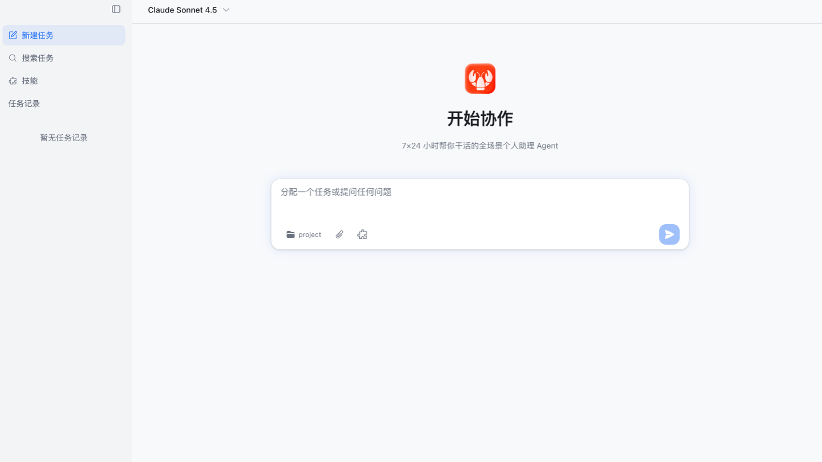Click the puzzle icon beside 技能 in sidebar
Screen dimensions: 822x462
click(13, 81)
